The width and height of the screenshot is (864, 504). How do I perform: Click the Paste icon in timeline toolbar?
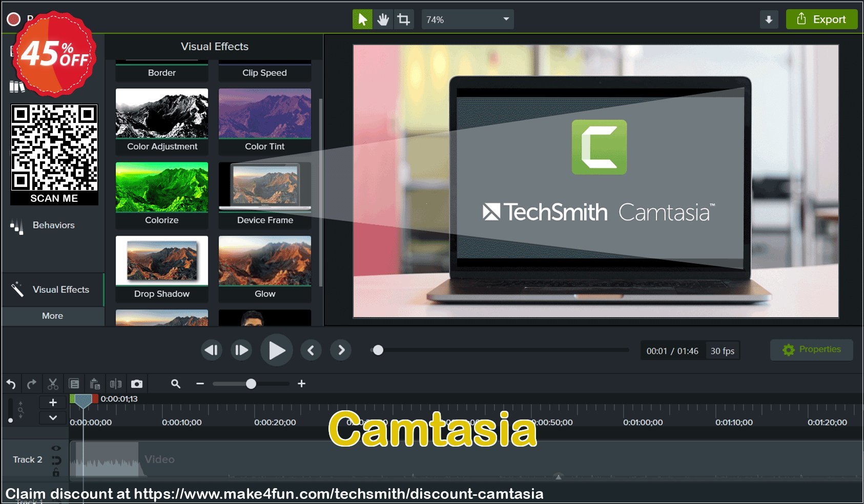click(x=95, y=384)
